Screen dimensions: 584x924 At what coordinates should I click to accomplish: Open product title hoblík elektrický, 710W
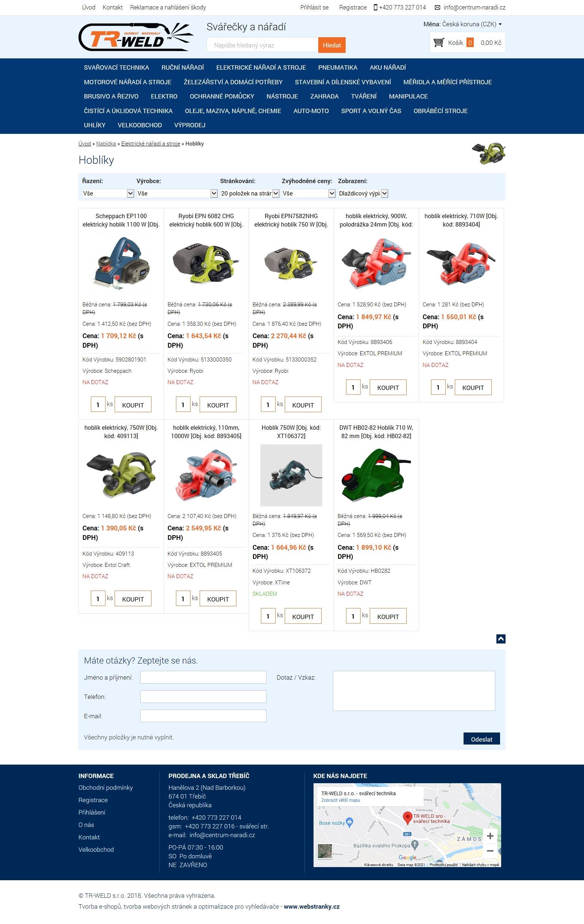coord(461,220)
